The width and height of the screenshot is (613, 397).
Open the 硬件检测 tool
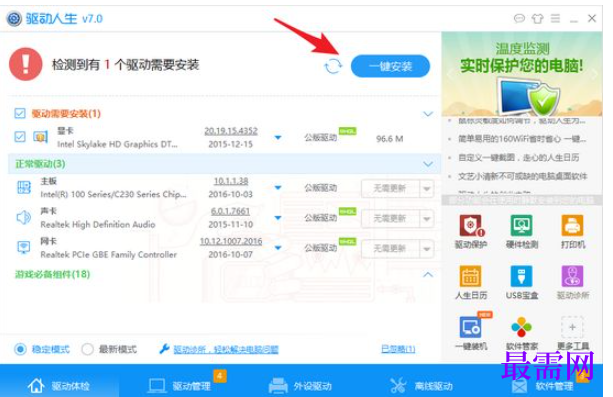pyautogui.click(x=522, y=232)
